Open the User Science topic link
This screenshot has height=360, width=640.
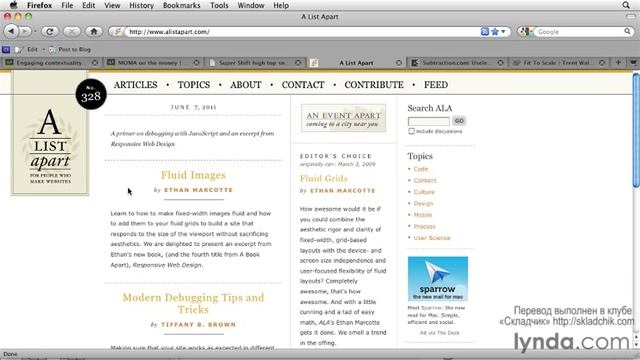tap(432, 238)
